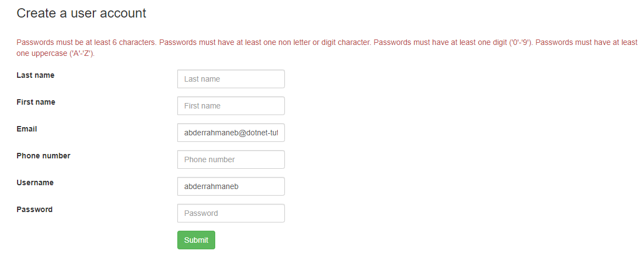Click the 'Email' bold label
The height and width of the screenshot is (257, 644).
(27, 129)
